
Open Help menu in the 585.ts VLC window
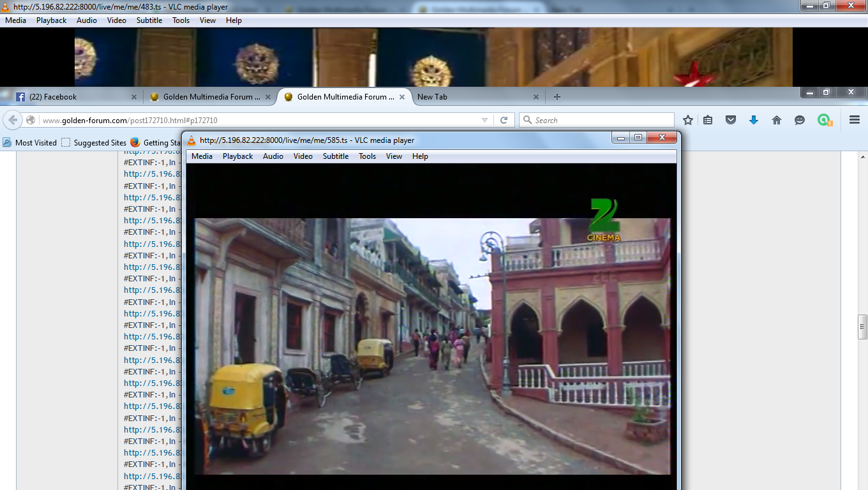click(x=420, y=156)
